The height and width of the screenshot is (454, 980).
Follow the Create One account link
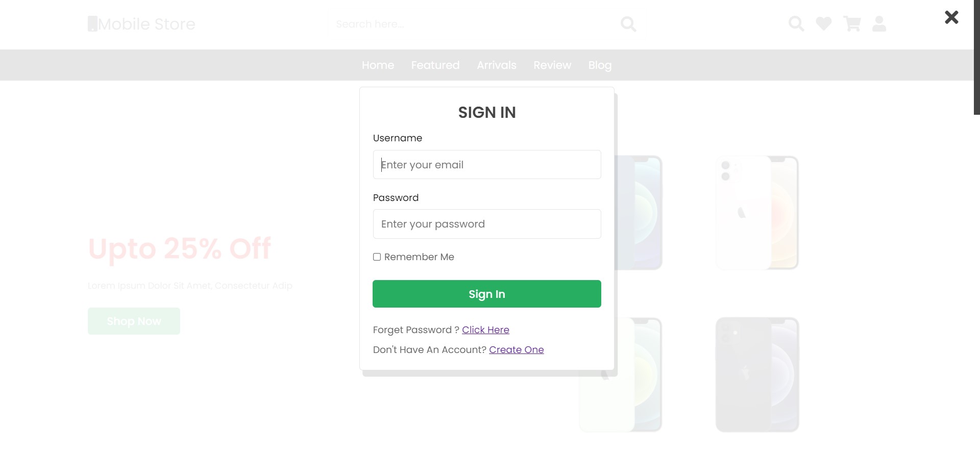(517, 350)
